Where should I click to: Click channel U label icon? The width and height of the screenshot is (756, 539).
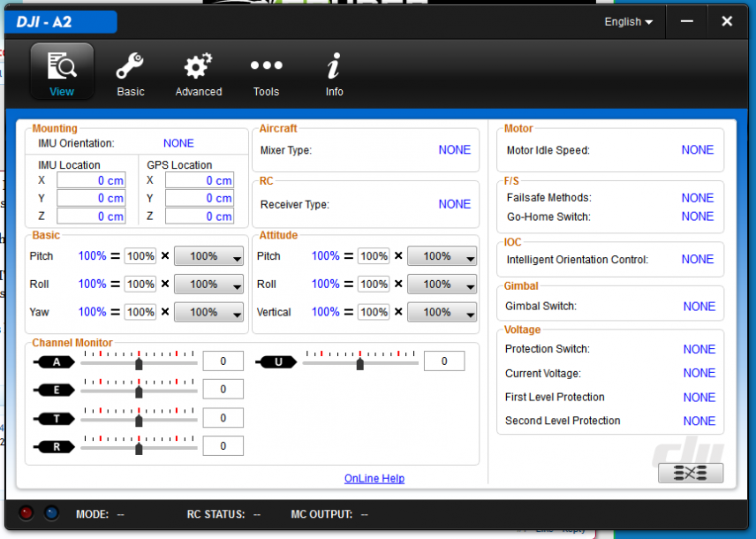[276, 362]
